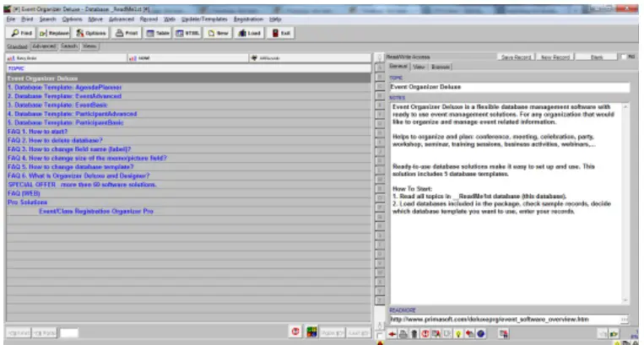This screenshot has height=345, width=644.
Task: Click the Replace toolbar button
Action: 54,33
